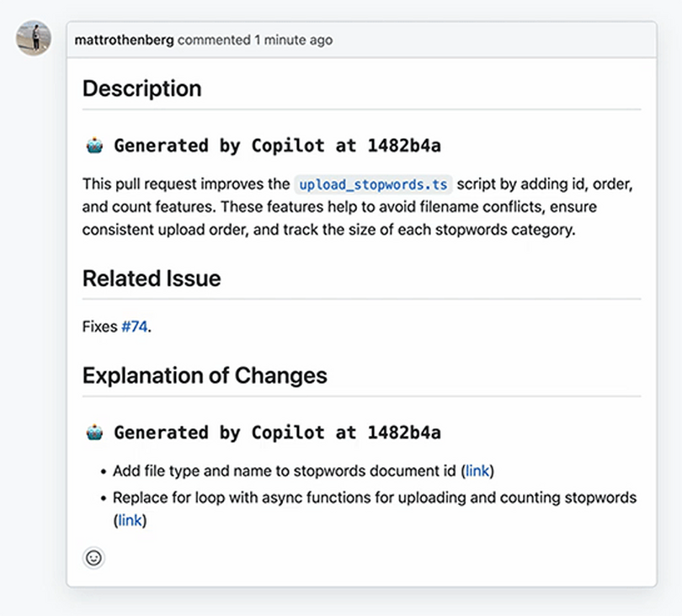This screenshot has height=616, width=682.
Task: Open the add reaction emoji picker
Action: point(93,558)
